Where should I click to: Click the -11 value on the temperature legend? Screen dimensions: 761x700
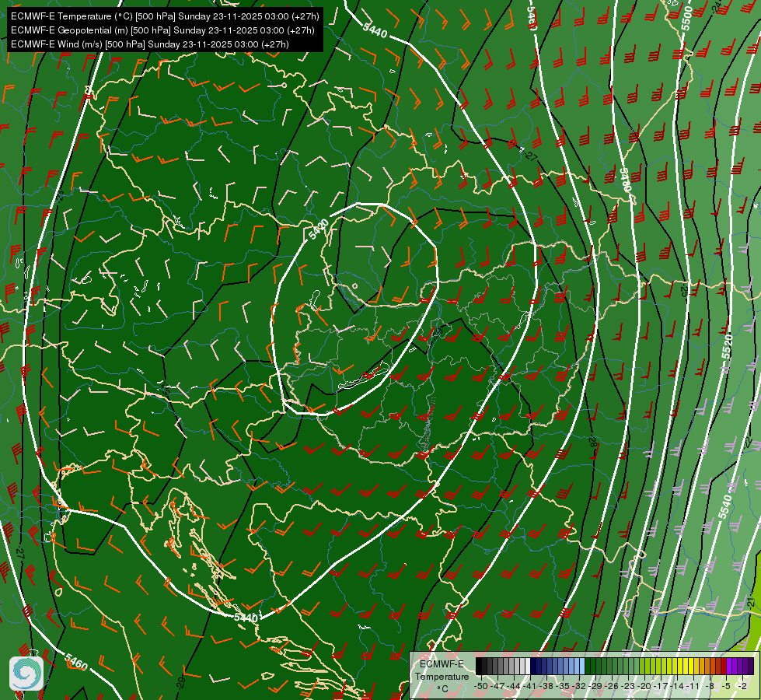(x=693, y=686)
